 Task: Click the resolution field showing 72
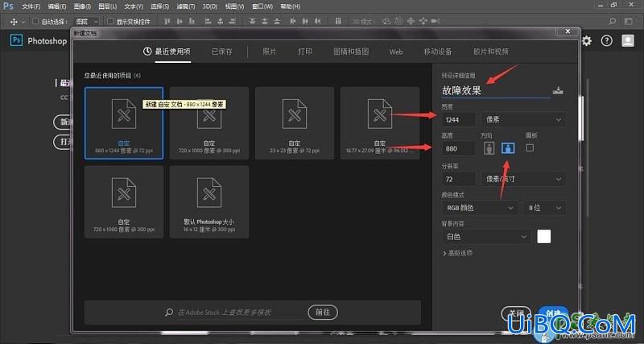point(459,179)
